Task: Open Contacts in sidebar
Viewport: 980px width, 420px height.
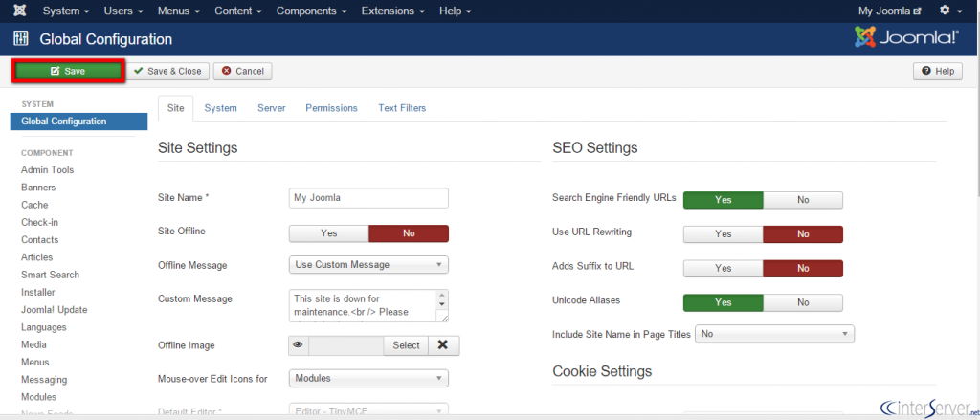Action: click(39, 240)
